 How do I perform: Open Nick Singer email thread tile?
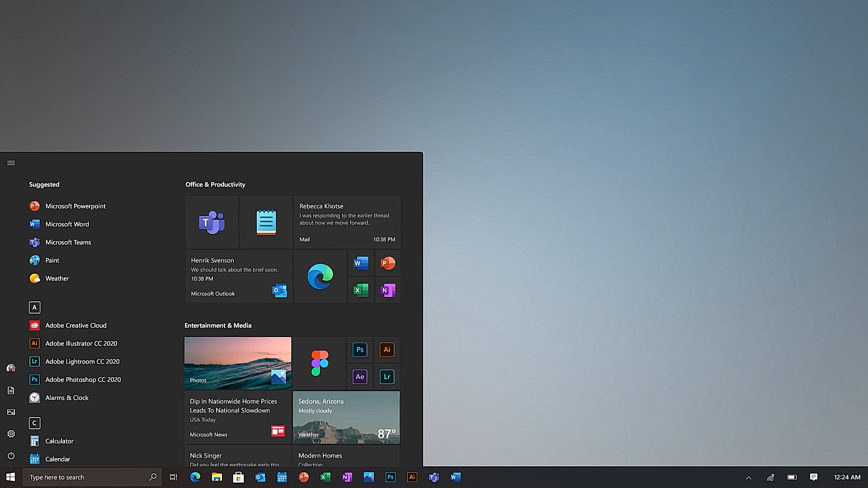(x=237, y=459)
